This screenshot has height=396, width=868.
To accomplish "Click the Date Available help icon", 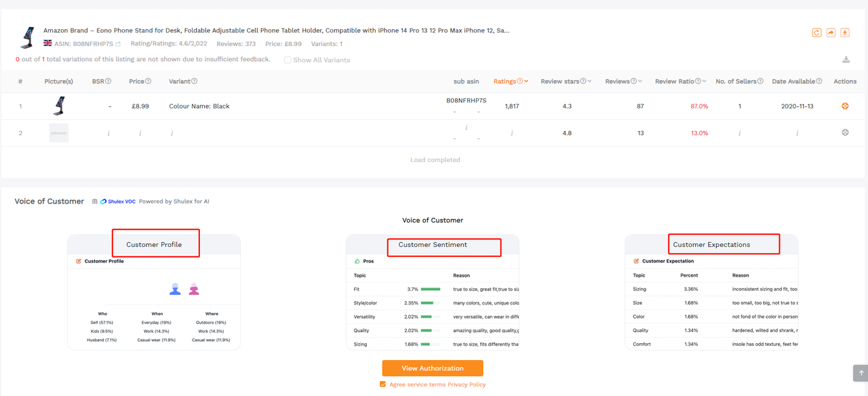I will [x=819, y=81].
